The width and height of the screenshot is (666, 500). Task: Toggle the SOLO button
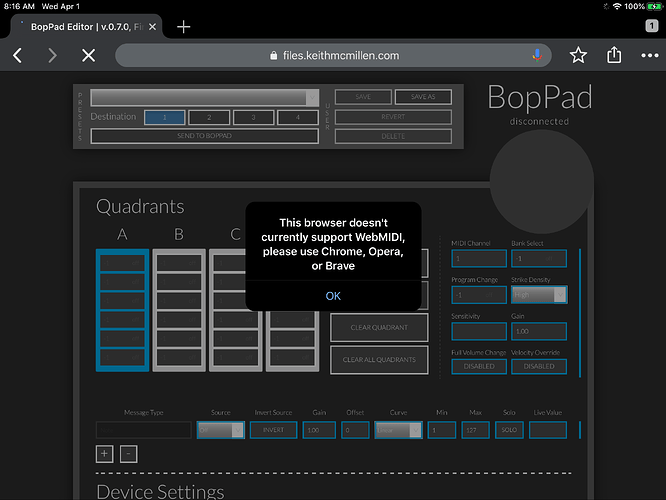coord(509,430)
